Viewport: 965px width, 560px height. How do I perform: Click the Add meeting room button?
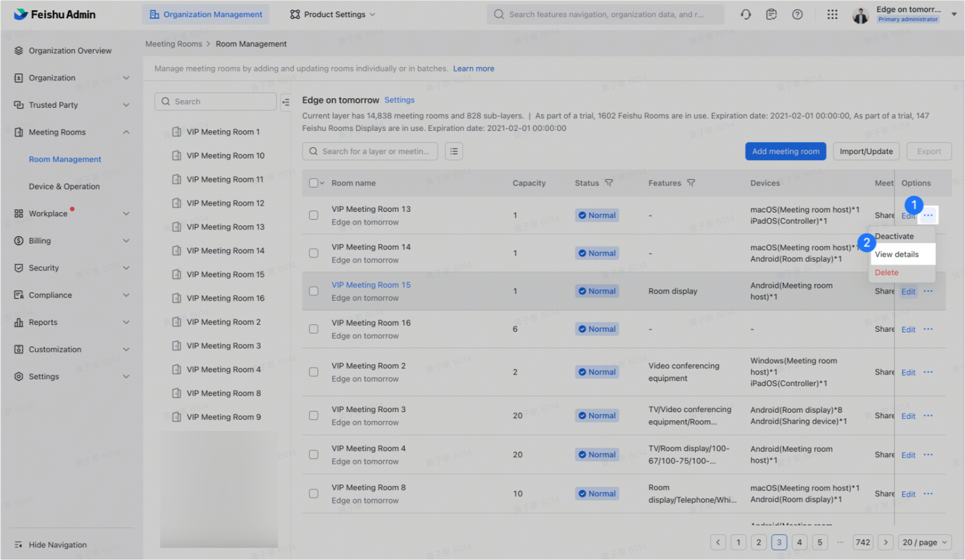[x=785, y=152]
